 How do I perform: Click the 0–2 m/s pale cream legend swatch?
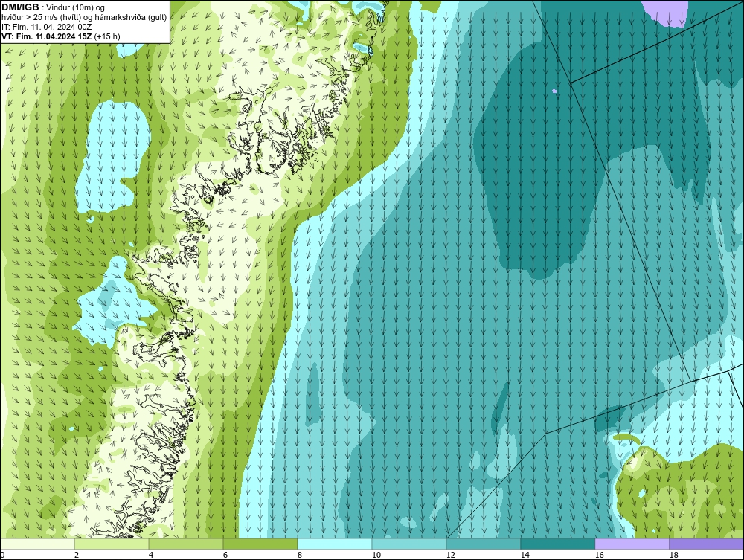coord(37,544)
